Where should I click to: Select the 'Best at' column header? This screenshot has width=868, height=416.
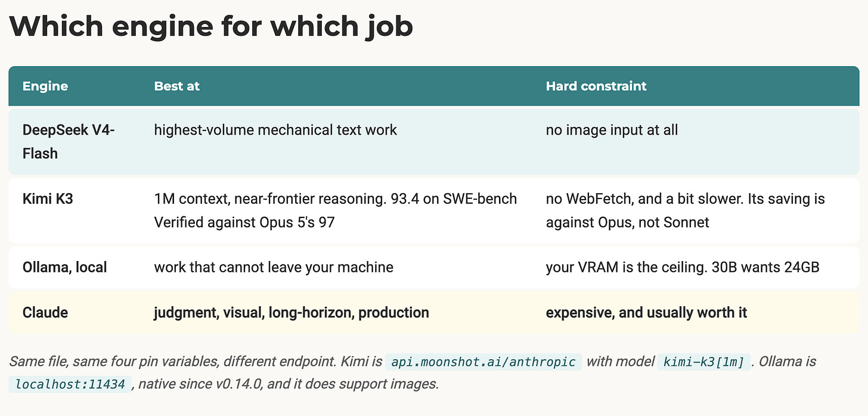(176, 86)
